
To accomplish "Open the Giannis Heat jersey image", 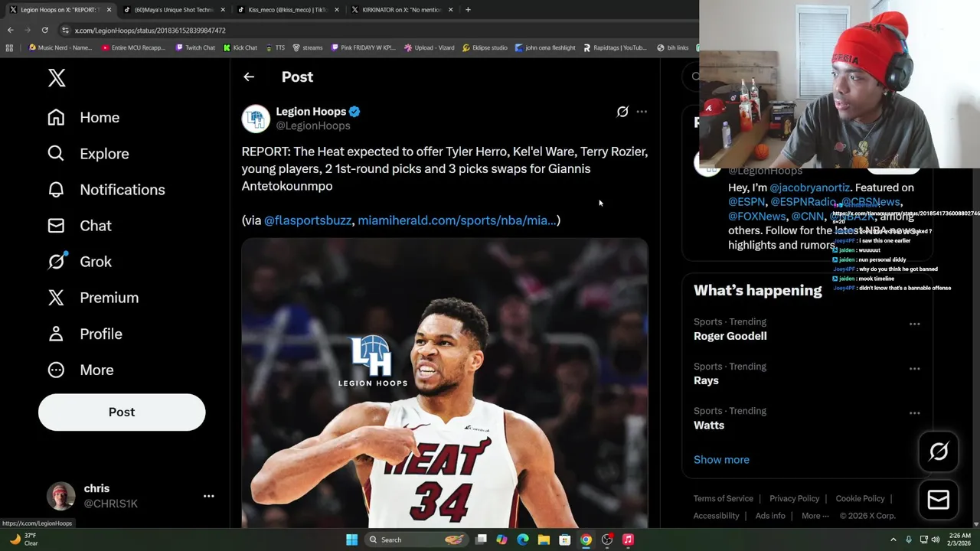I will point(445,383).
